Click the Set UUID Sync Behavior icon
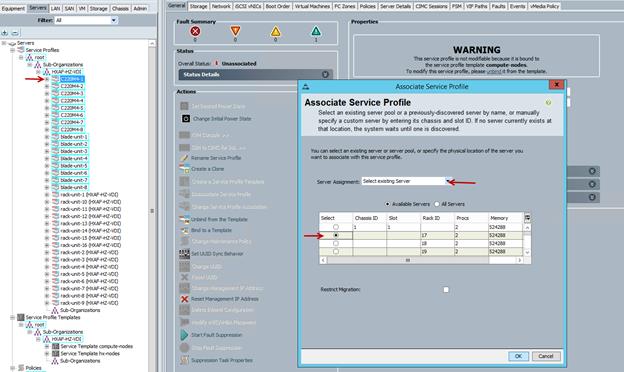624x372 pixels. pyautogui.click(x=184, y=254)
